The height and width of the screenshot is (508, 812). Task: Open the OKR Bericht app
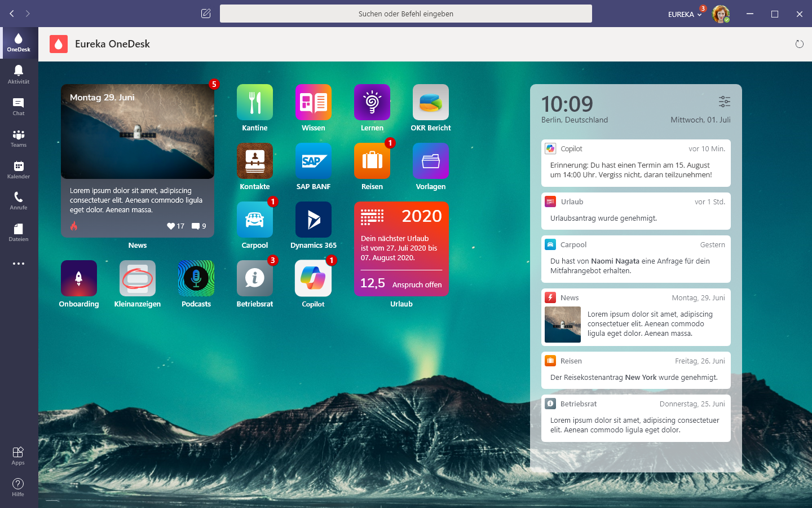pos(431,102)
